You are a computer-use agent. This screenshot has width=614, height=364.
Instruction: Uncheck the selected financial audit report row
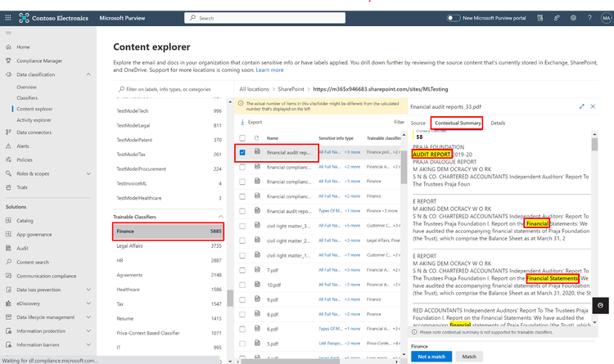point(242,152)
